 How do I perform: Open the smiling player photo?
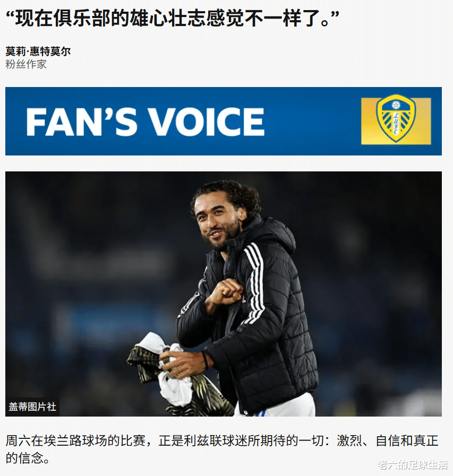tap(223, 293)
